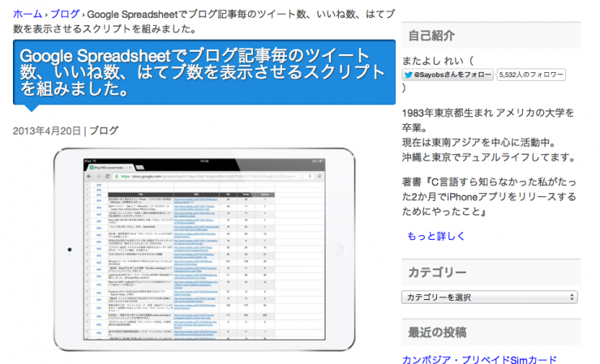Viewport: 600px width, 364px height.
Task: Click the 現在は東南アジアを中心に活動中 text
Action: point(478,143)
